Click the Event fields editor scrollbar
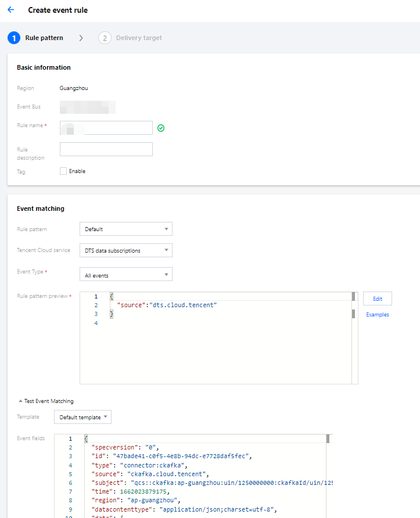Screen dimensions: 420x518 pos(328,439)
